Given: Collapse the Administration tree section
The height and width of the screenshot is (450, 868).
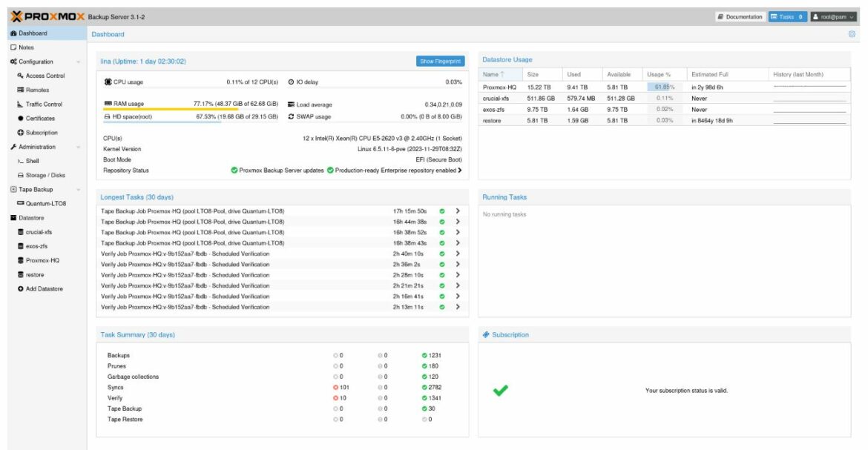Looking at the screenshot, I should click(78, 148).
